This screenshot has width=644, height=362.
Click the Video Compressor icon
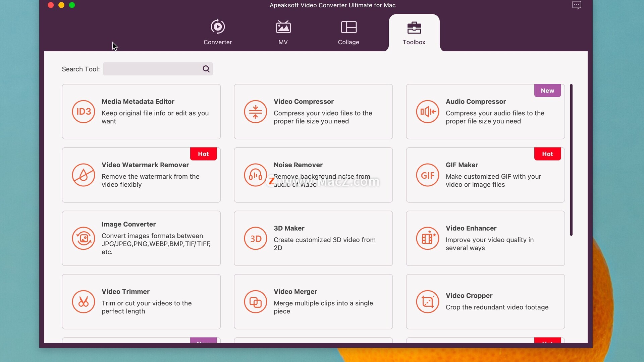(x=256, y=112)
